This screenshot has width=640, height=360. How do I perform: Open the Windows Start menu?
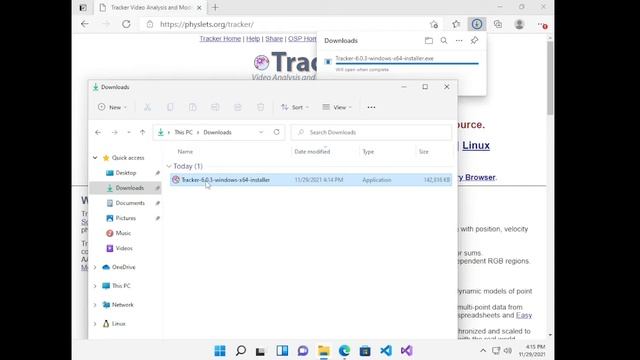(x=220, y=351)
